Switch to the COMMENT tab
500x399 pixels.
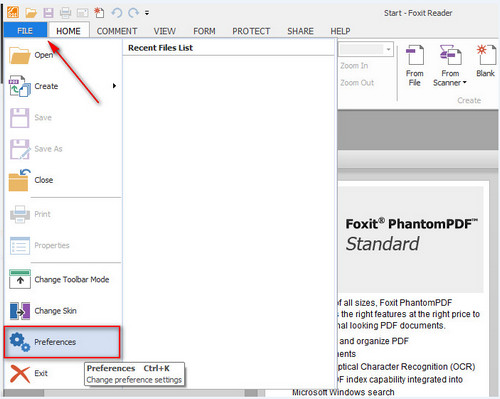[x=117, y=31]
